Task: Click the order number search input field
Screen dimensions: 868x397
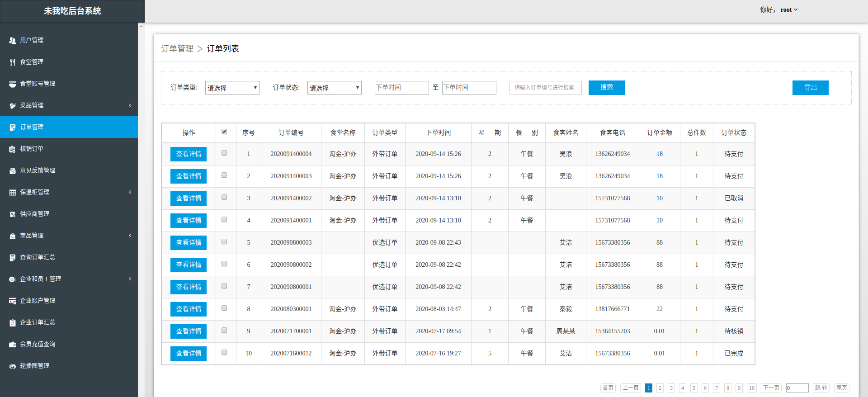Action: tap(546, 88)
